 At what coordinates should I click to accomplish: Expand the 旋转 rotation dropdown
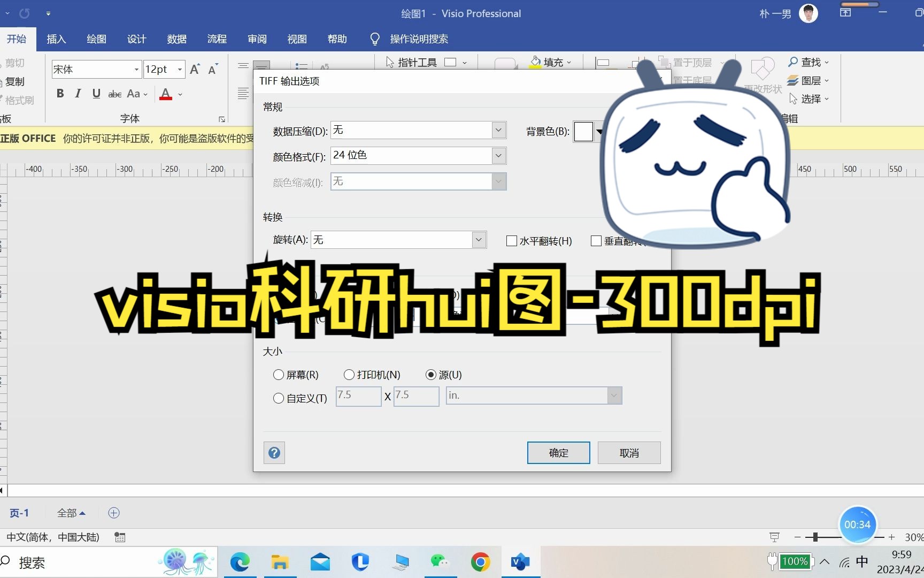tap(479, 239)
